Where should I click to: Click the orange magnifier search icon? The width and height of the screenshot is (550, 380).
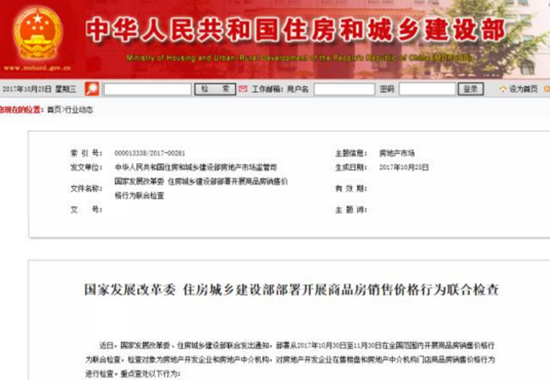pos(92,89)
